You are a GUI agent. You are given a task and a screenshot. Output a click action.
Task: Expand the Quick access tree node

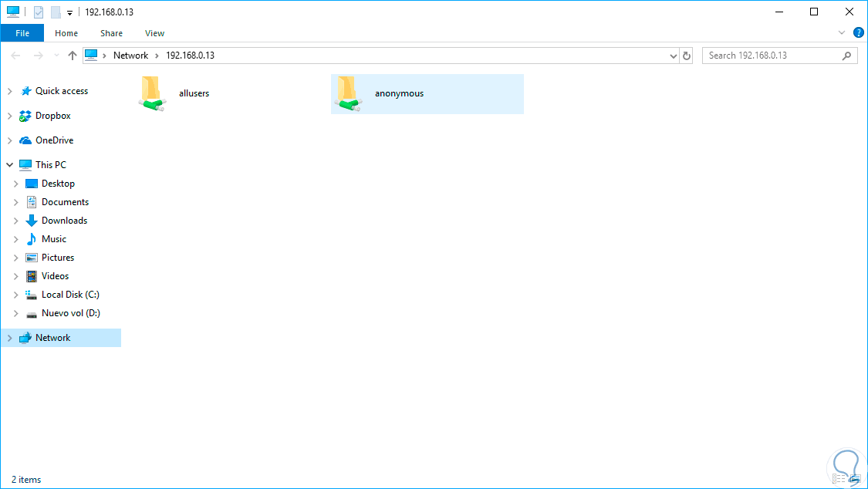coord(9,91)
